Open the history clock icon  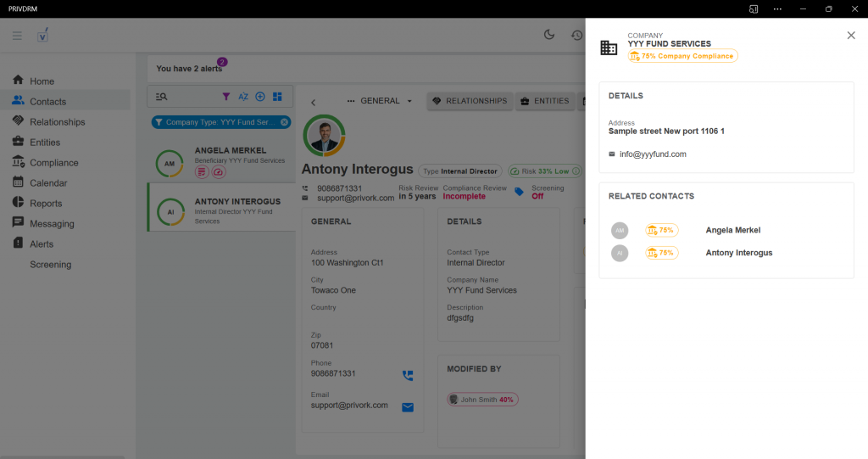click(576, 35)
